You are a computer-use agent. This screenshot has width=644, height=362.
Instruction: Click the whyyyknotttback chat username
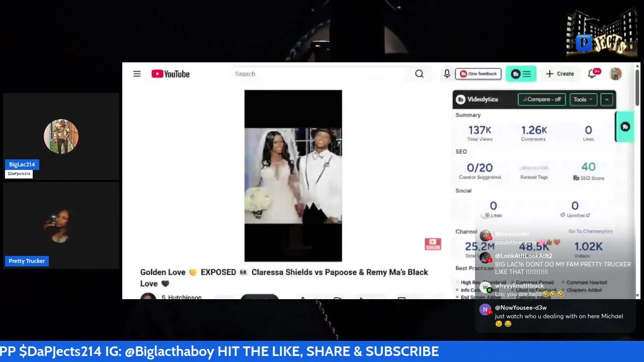tap(519, 286)
